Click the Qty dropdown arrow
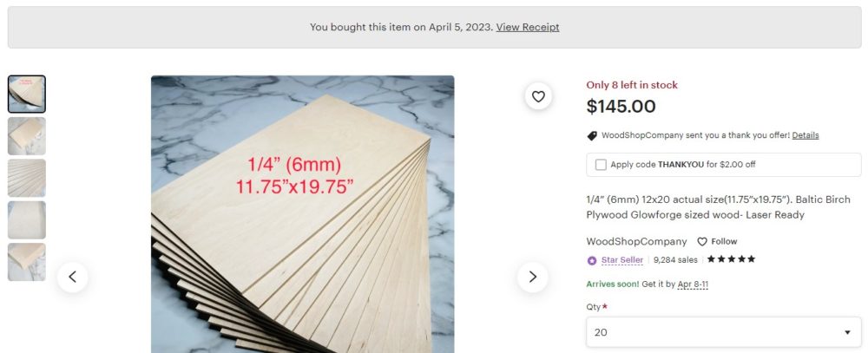The width and height of the screenshot is (868, 353). [847, 333]
